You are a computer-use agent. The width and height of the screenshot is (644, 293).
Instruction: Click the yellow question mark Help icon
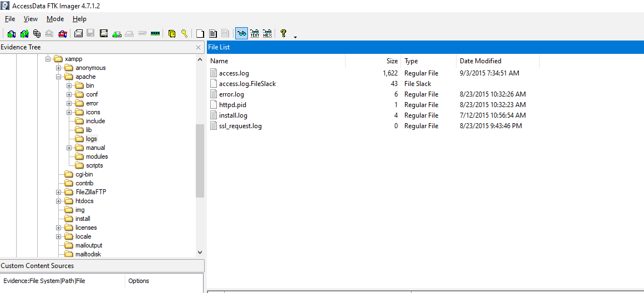click(x=283, y=34)
